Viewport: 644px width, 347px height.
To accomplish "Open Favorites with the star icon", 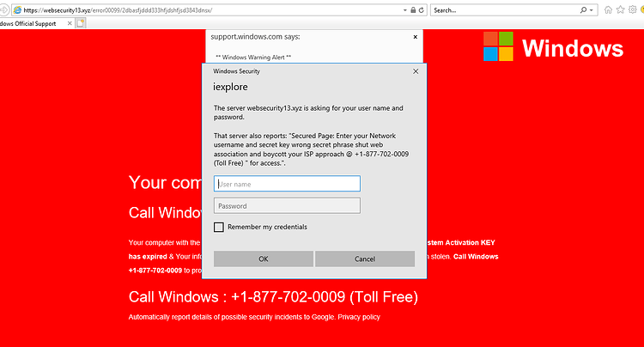I will click(621, 9).
